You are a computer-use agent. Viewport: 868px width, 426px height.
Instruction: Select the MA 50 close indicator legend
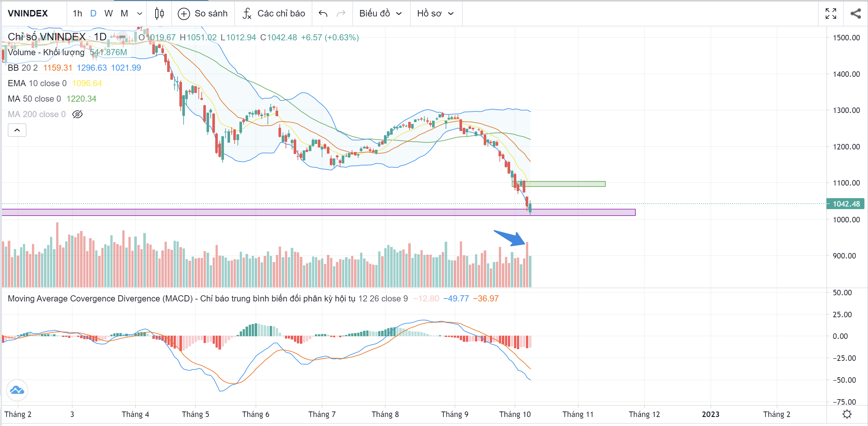pyautogui.click(x=35, y=99)
